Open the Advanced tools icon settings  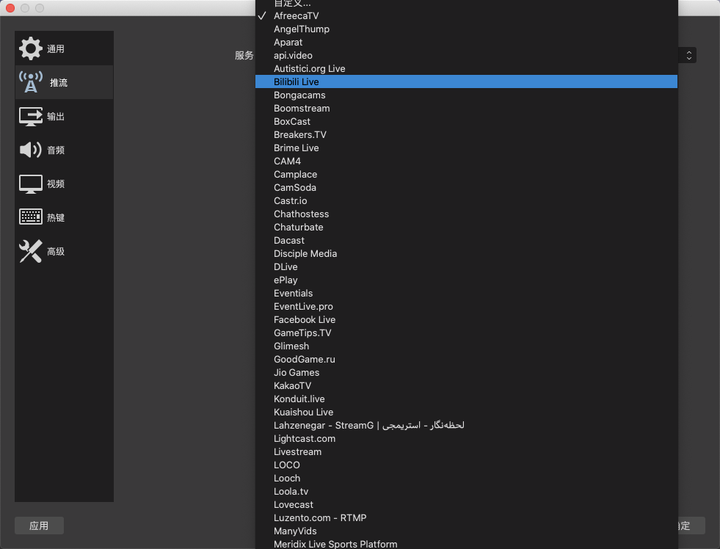tap(30, 251)
